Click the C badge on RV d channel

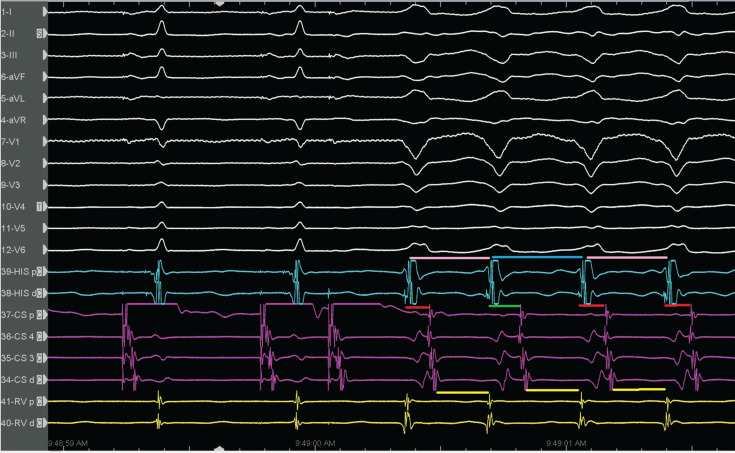[x=40, y=423]
